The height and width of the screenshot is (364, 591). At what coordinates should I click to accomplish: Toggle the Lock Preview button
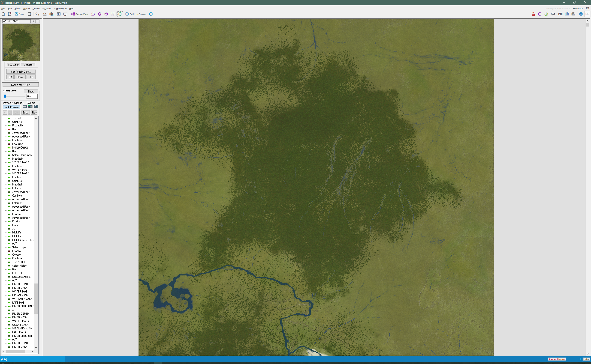[11, 107]
